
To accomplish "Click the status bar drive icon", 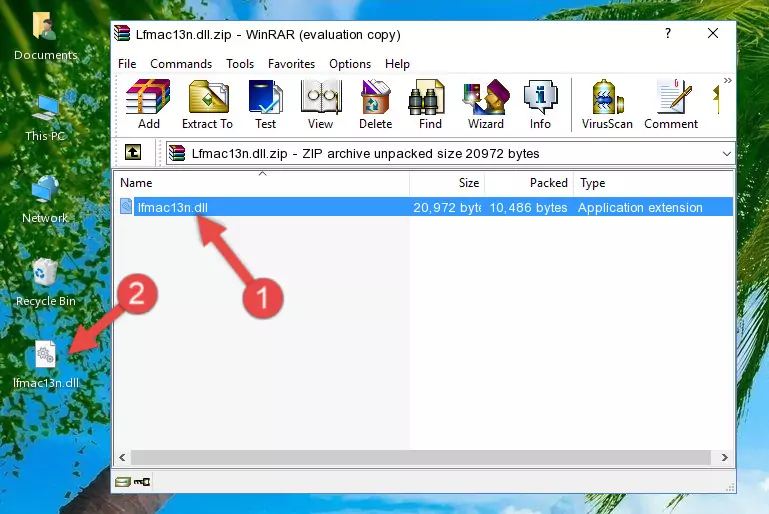I will tap(123, 482).
